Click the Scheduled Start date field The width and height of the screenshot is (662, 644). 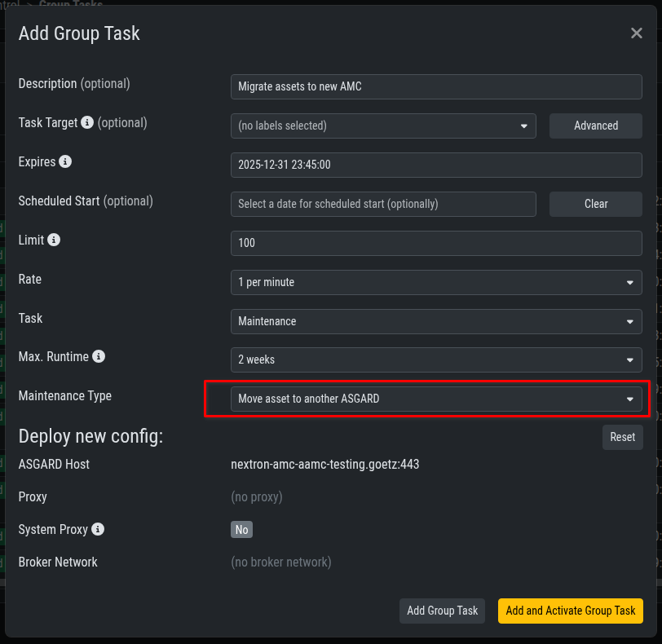(x=383, y=205)
